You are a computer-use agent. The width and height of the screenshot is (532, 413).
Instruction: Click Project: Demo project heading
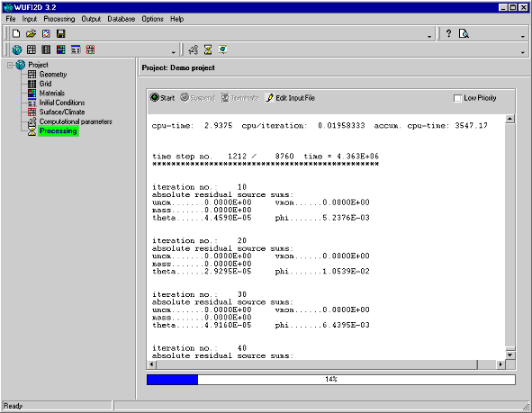pos(178,67)
